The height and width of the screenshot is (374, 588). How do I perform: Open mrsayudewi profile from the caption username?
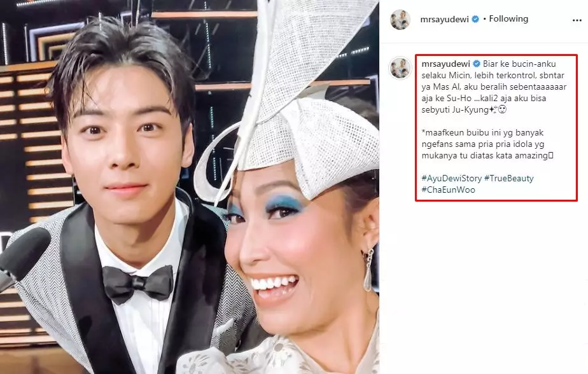(445, 64)
